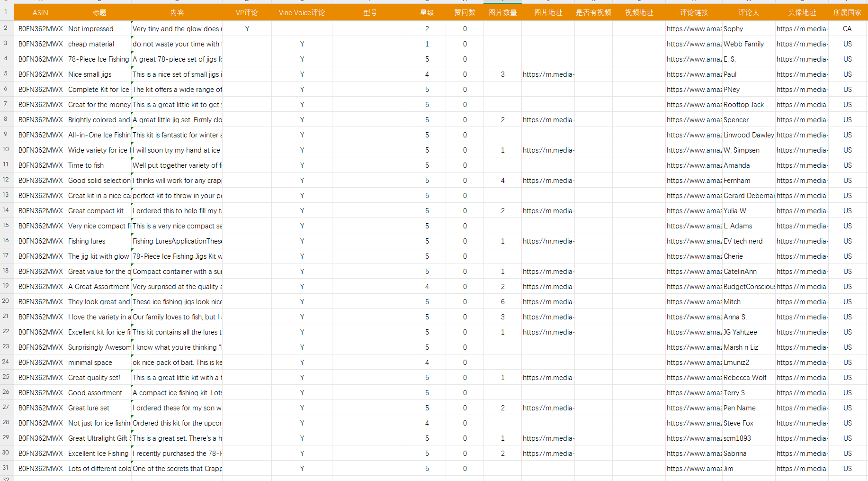Screen dimensions: 868x481
Task: Click the 评论链接 header cell
Action: click(694, 13)
